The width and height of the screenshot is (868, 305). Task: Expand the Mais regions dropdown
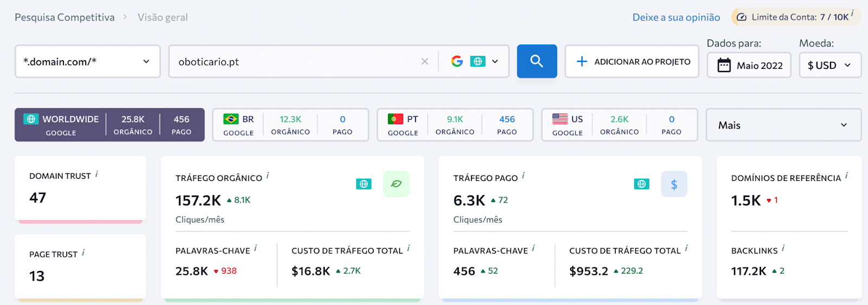pos(783,125)
